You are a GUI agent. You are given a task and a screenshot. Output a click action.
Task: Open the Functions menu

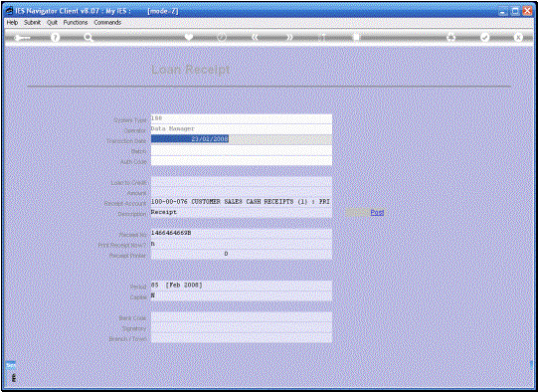(76, 22)
